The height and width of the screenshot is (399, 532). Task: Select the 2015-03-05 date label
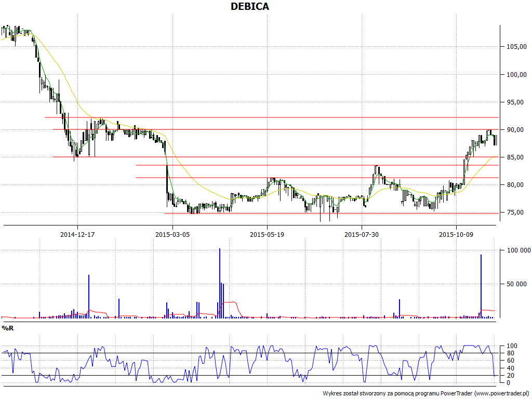coord(172,234)
